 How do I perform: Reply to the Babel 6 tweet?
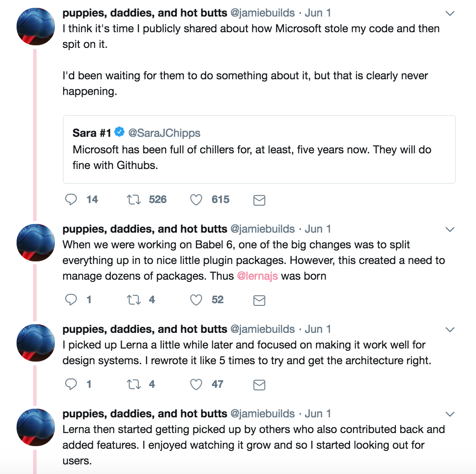[71, 300]
